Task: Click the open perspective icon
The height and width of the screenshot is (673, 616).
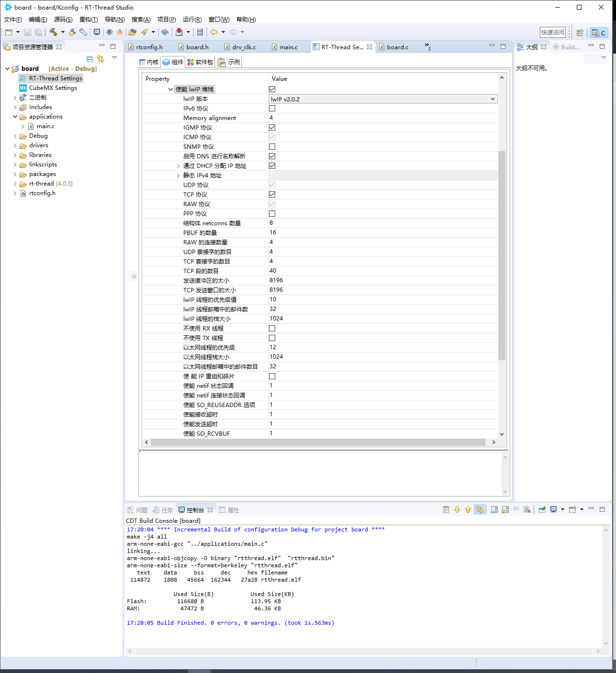Action: [580, 33]
